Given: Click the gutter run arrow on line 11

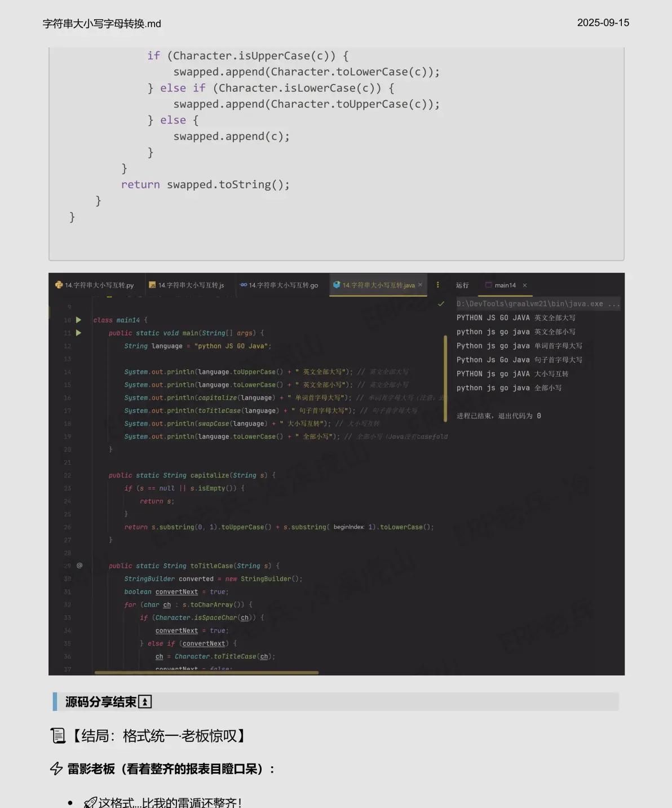Looking at the screenshot, I should [79, 333].
